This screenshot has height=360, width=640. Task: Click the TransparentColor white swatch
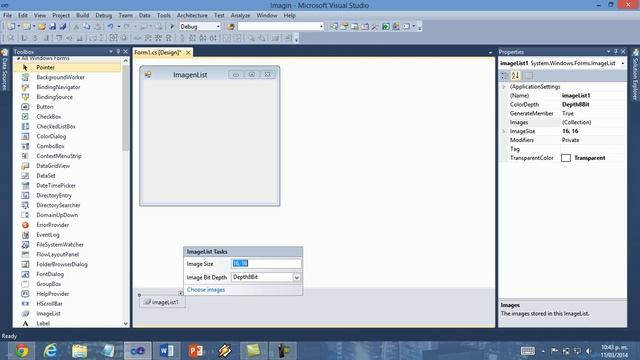[566, 158]
